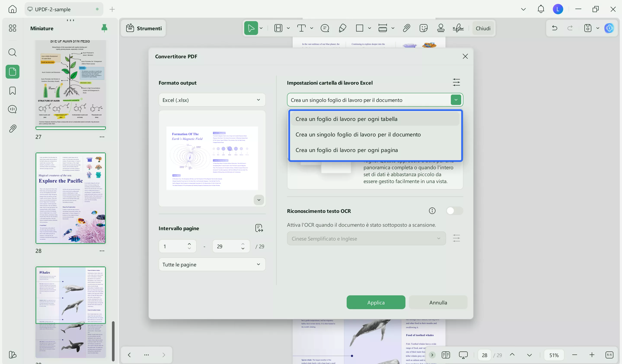Attach a file with the paperclip tool

[x=406, y=28]
